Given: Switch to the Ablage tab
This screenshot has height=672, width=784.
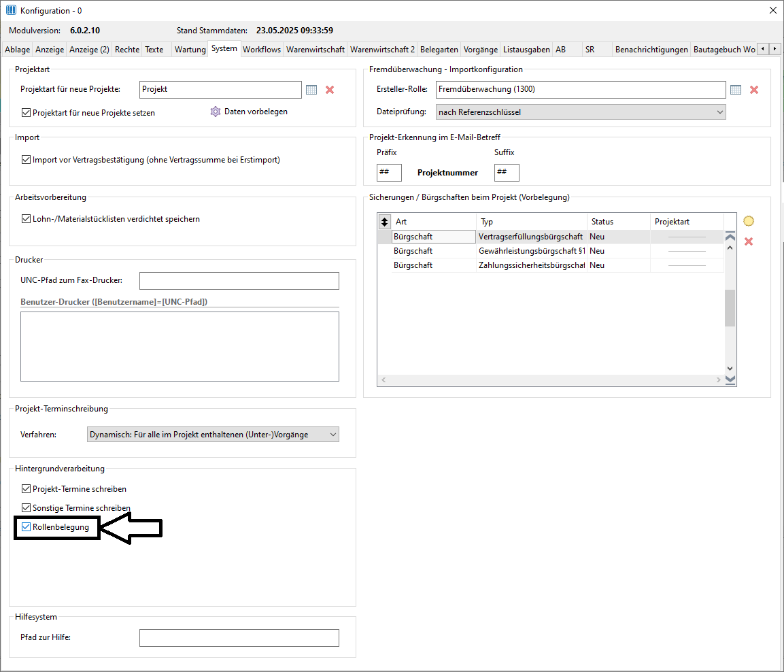Looking at the screenshot, I should pos(18,50).
